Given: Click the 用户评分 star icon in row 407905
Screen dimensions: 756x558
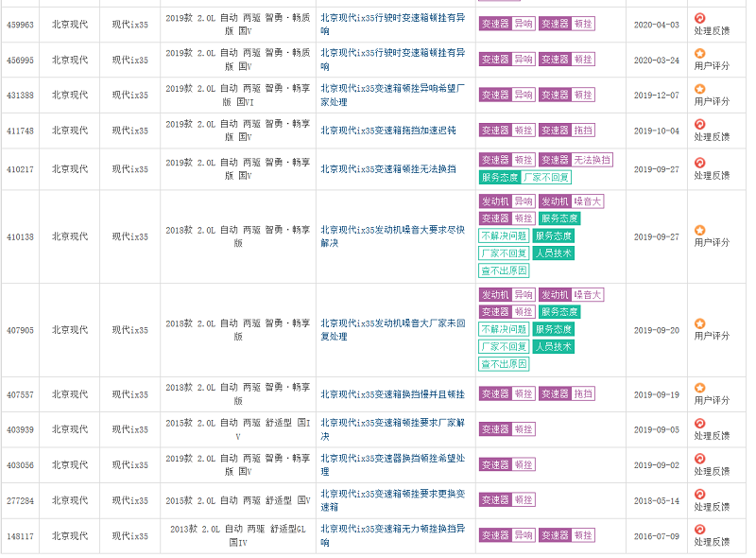Looking at the screenshot, I should 699,323.
